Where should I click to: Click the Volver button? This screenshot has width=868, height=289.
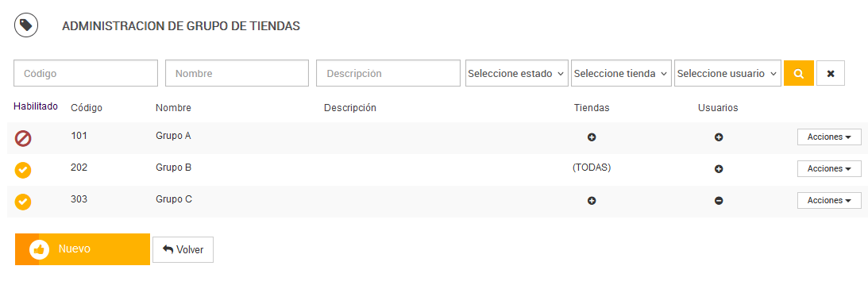tap(183, 249)
